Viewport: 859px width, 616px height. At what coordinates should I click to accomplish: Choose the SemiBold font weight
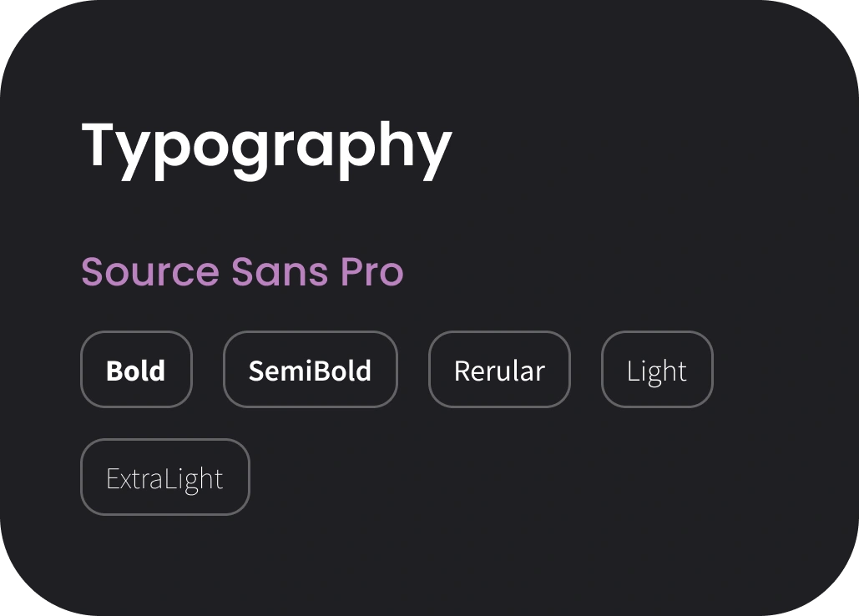tap(310, 370)
